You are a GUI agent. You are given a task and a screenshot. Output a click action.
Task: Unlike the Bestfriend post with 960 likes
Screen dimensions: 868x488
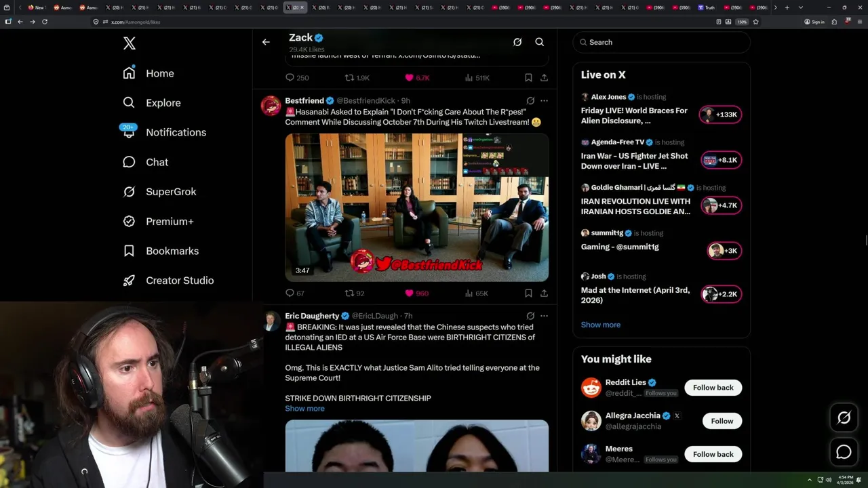point(416,293)
